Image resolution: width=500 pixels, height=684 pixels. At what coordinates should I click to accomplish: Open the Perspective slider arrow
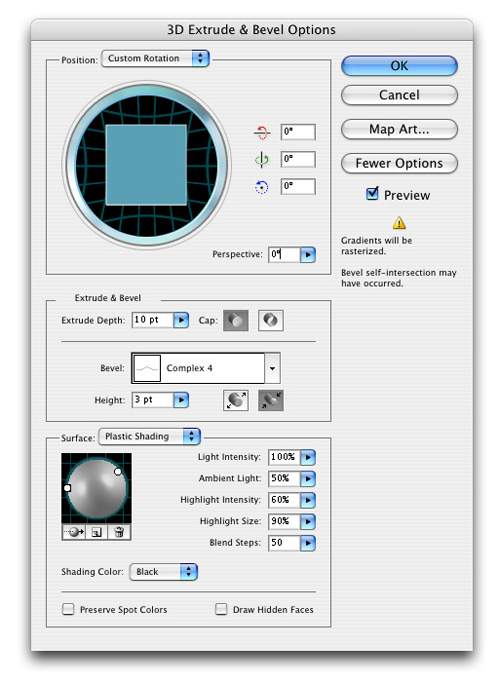(x=308, y=254)
